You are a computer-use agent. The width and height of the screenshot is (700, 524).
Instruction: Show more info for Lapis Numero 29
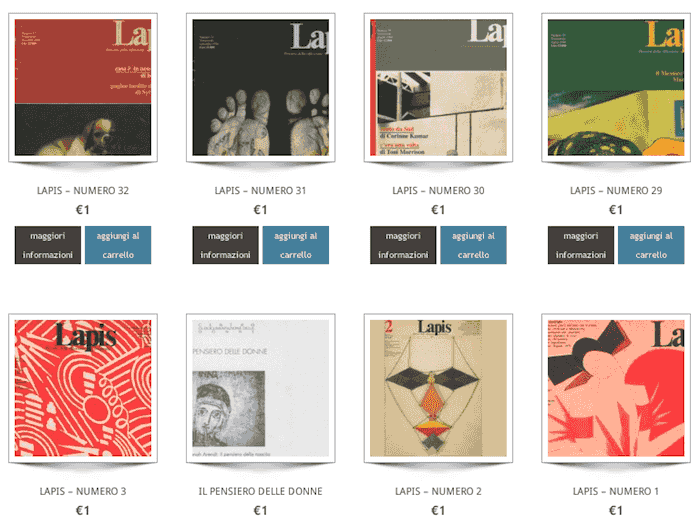(581, 245)
